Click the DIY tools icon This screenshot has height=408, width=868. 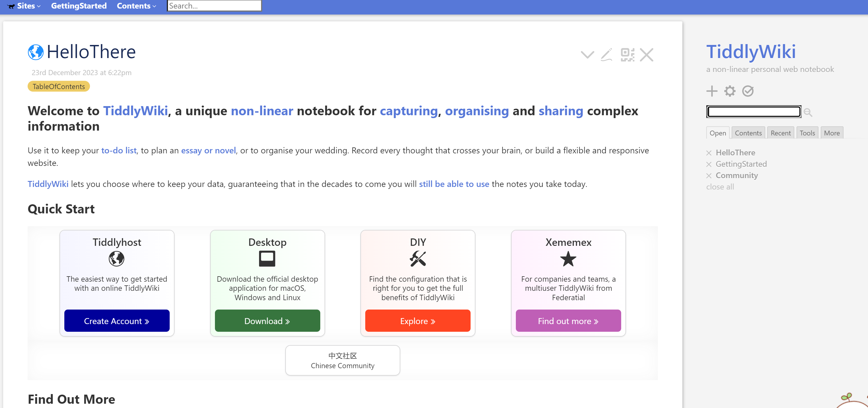point(418,259)
